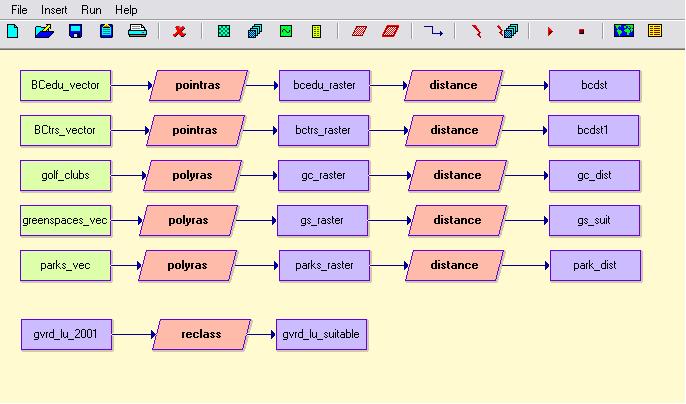Image resolution: width=686 pixels, height=404 pixels.
Task: Click the add raster layer icon
Action: point(222,31)
